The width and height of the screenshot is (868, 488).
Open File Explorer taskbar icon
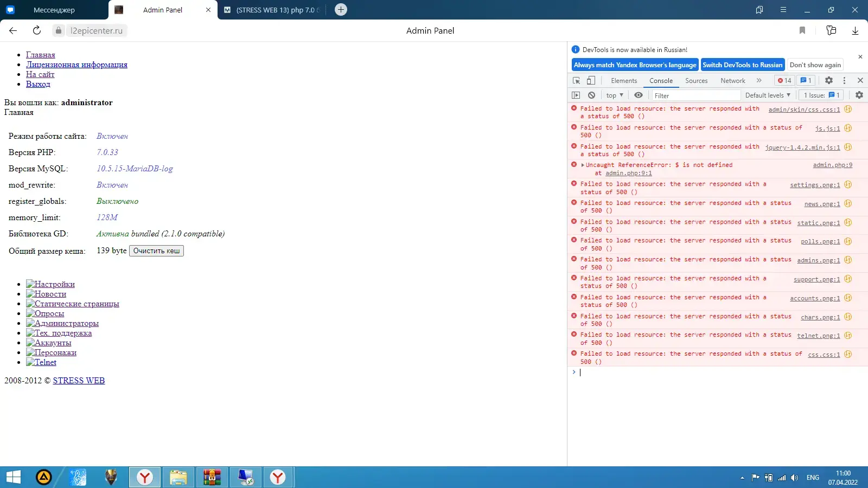(178, 477)
